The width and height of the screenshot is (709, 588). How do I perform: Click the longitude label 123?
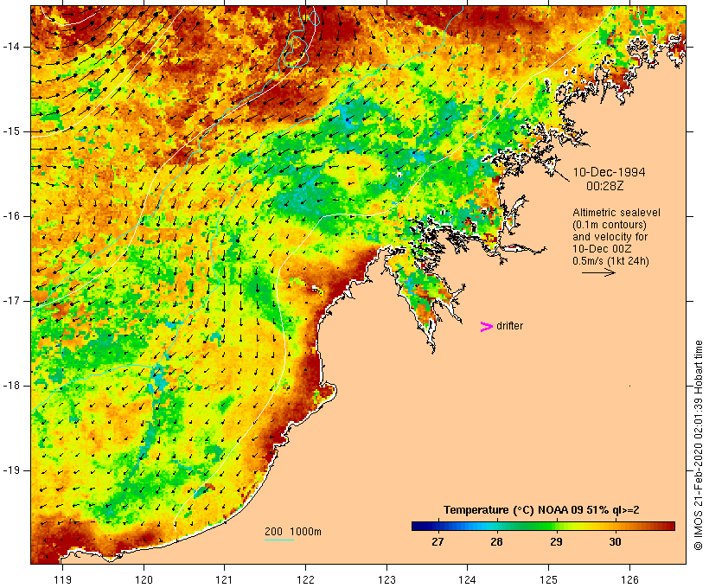[386, 579]
